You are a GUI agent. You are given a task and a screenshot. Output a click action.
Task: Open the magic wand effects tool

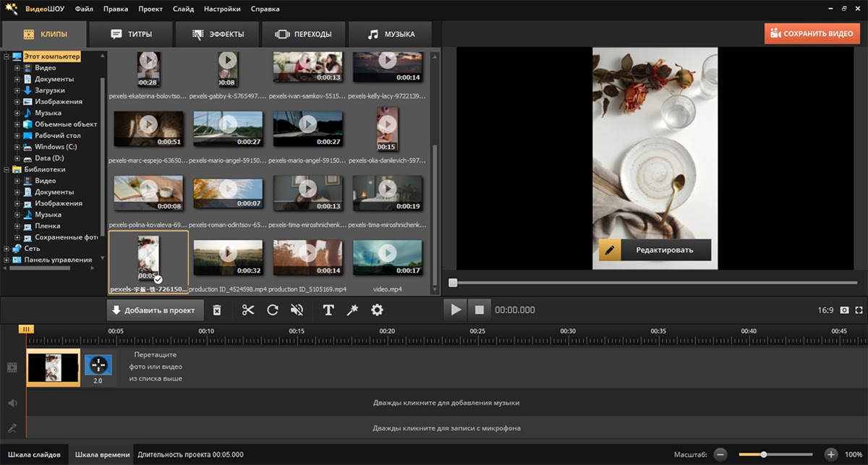point(352,310)
